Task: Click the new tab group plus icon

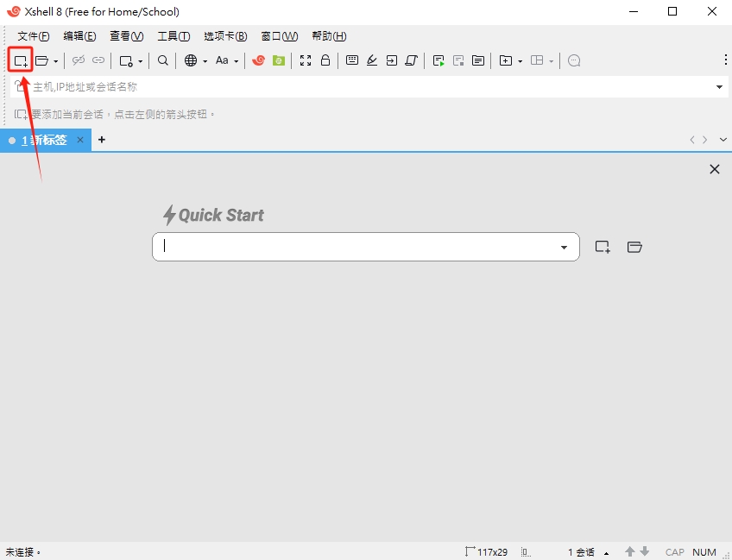Action: [506, 60]
